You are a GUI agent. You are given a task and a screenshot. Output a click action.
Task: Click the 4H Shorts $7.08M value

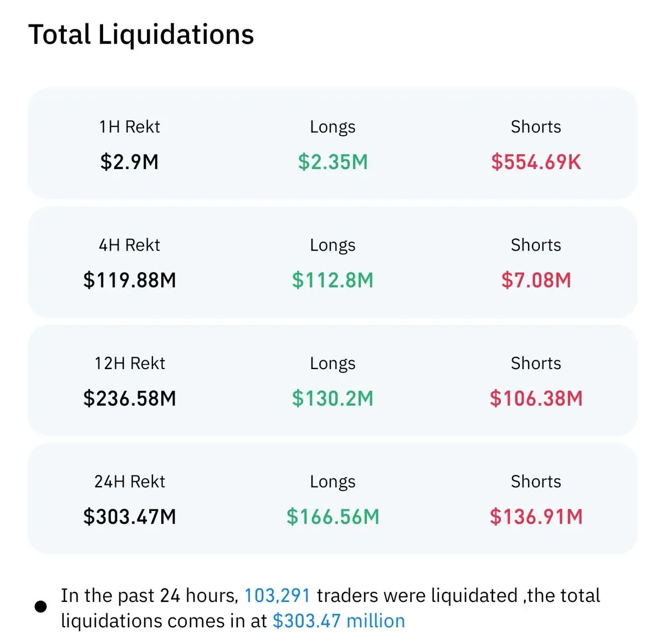536,280
